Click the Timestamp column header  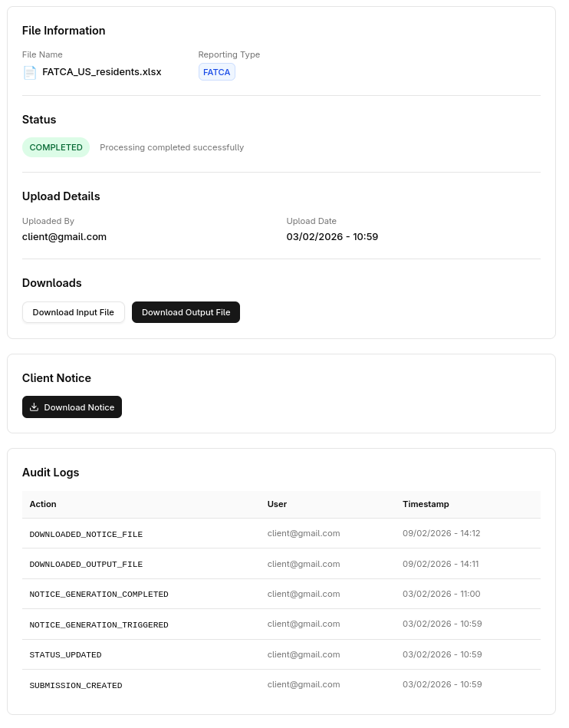(426, 504)
